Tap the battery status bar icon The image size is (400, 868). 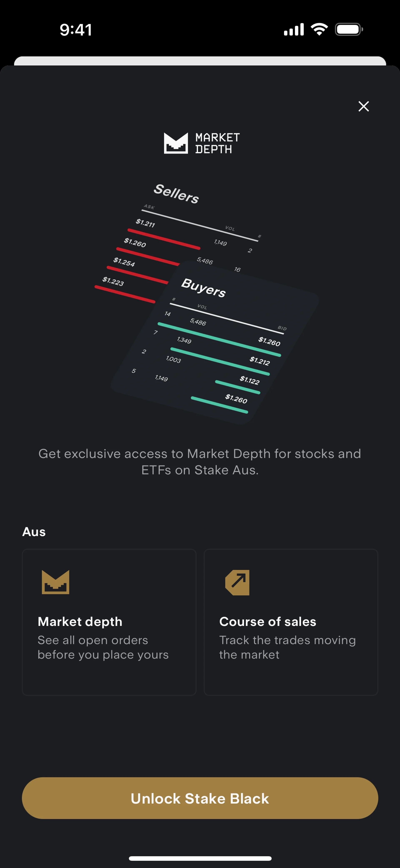[349, 29]
